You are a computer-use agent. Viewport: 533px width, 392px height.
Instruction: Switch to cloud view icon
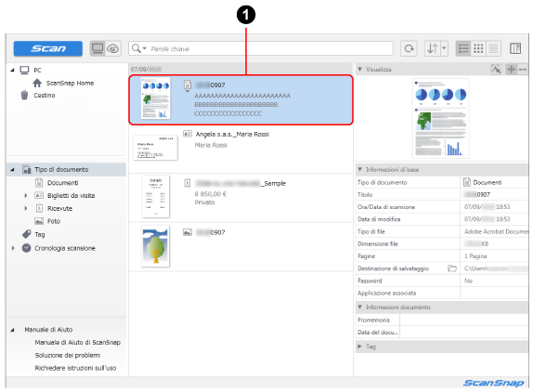[113, 48]
